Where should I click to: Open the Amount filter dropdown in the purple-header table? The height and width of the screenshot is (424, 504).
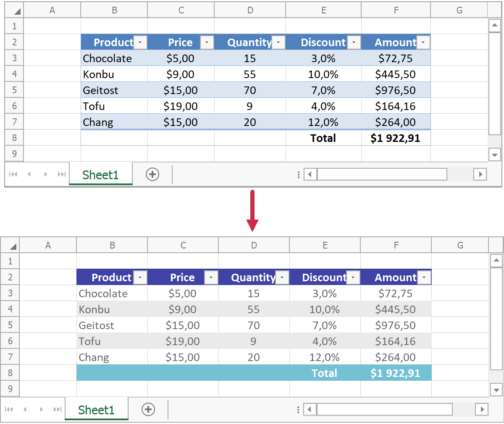click(424, 277)
